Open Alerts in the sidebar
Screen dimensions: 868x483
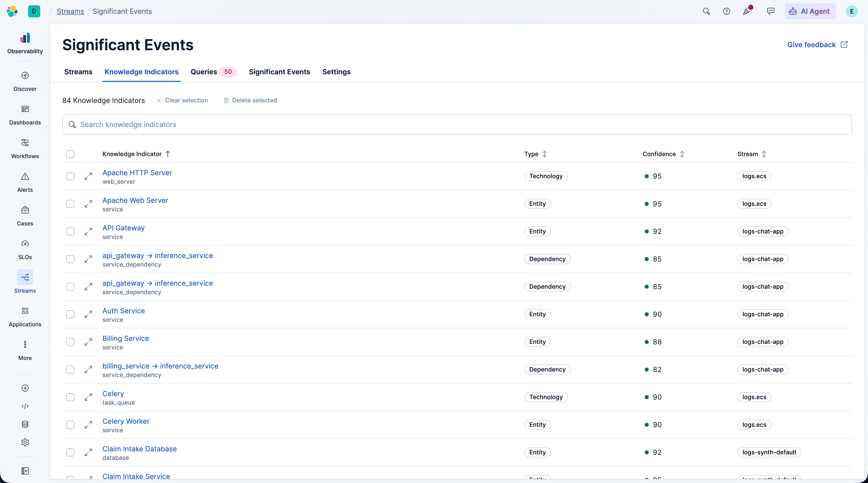(x=25, y=182)
